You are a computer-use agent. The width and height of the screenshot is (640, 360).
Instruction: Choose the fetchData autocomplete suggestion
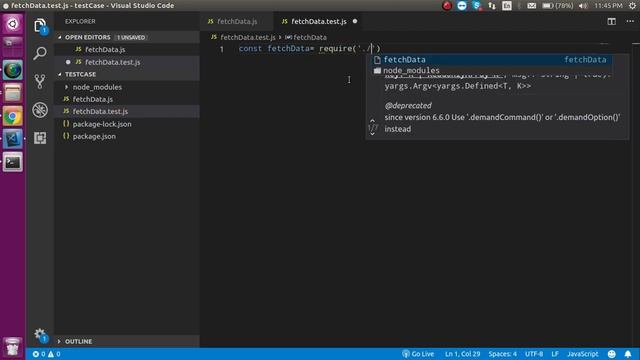click(x=491, y=60)
